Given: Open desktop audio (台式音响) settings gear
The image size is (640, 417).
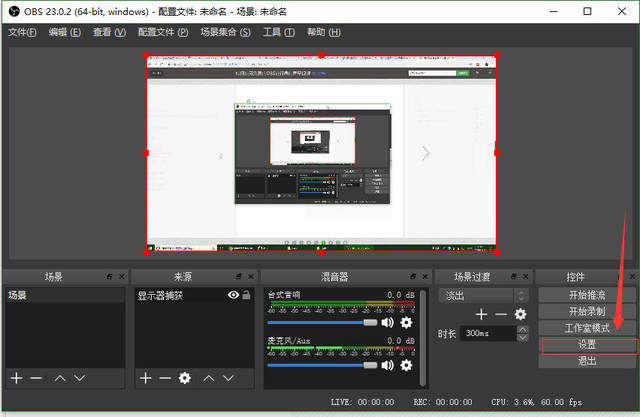Looking at the screenshot, I should click(406, 323).
